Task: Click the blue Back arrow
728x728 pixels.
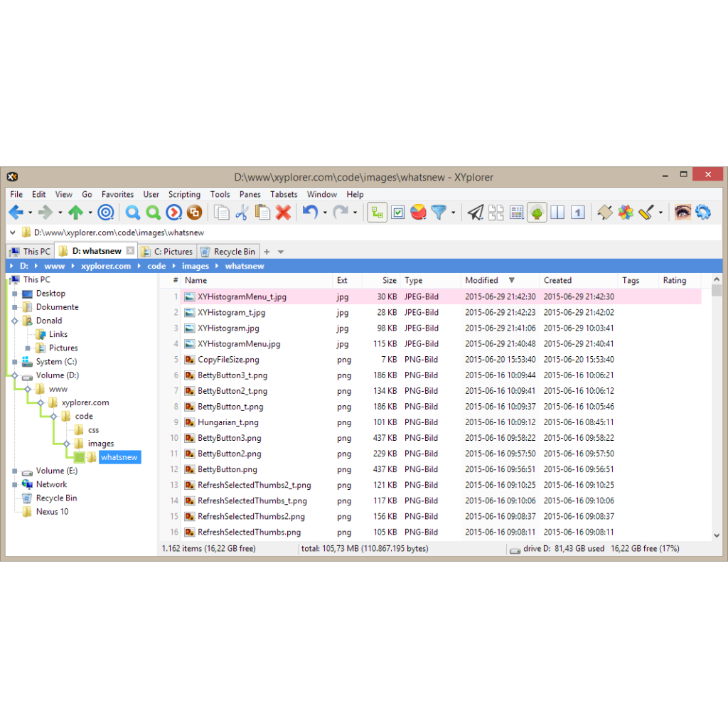Action: pyautogui.click(x=16, y=213)
